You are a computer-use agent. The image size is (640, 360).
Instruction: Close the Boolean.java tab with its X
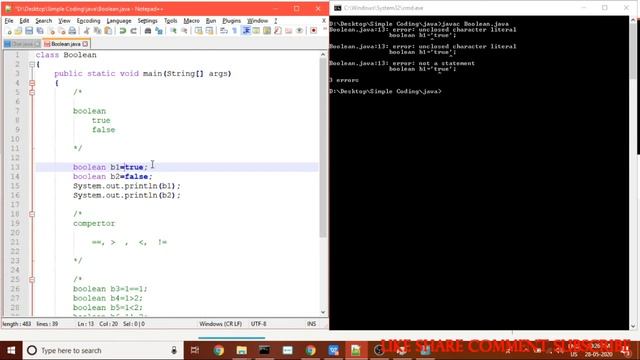[85, 44]
